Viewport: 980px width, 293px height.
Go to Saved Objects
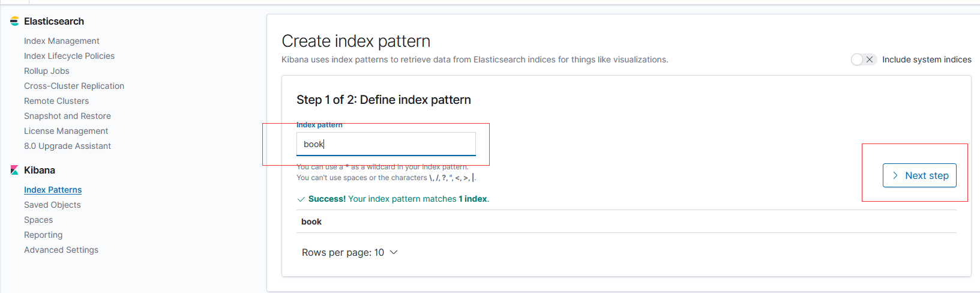point(52,205)
